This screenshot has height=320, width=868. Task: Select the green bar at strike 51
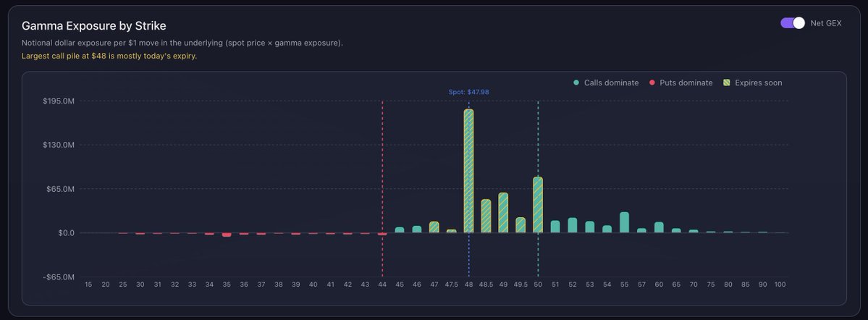click(x=555, y=227)
